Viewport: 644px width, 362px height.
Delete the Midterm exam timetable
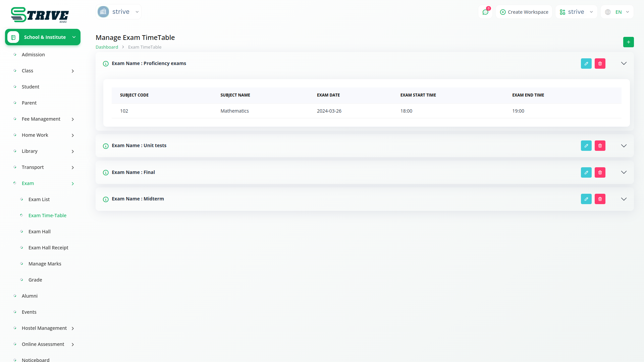click(x=600, y=199)
